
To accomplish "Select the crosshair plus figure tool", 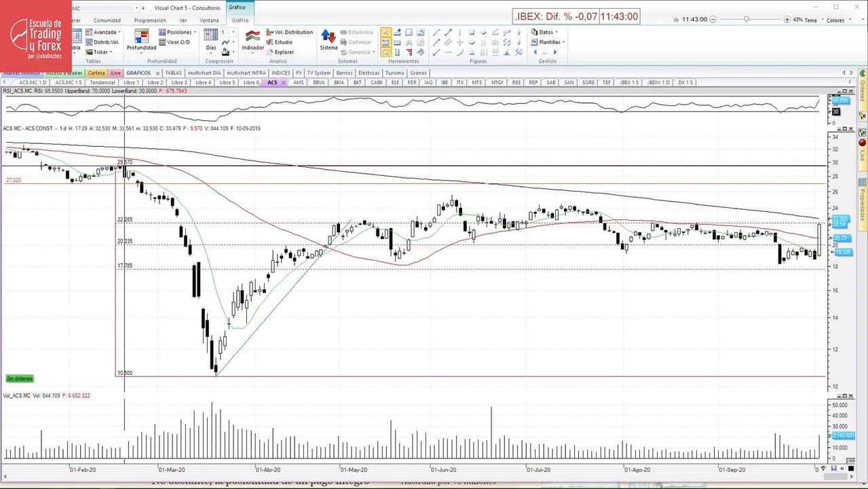I will point(459,42).
